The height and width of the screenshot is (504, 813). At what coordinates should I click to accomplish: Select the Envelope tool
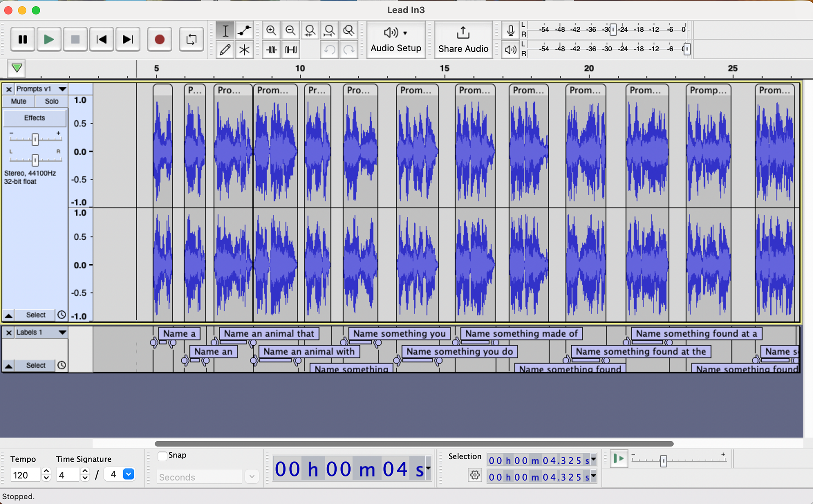coord(244,30)
